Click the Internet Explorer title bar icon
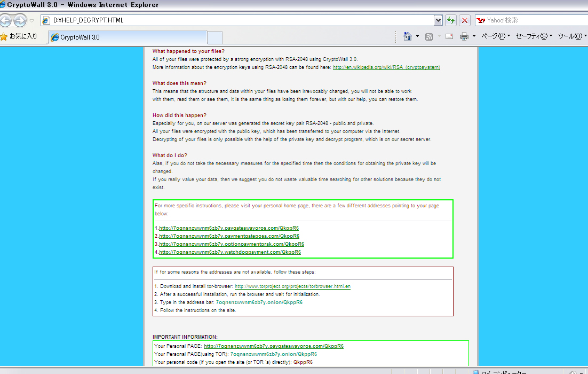Screen dimensions: 588x374 point(3,4)
